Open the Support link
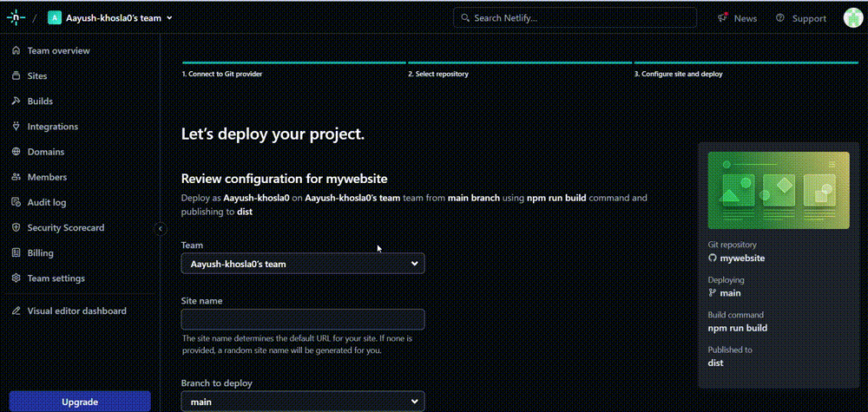Image resolution: width=868 pixels, height=412 pixels. pyautogui.click(x=809, y=18)
